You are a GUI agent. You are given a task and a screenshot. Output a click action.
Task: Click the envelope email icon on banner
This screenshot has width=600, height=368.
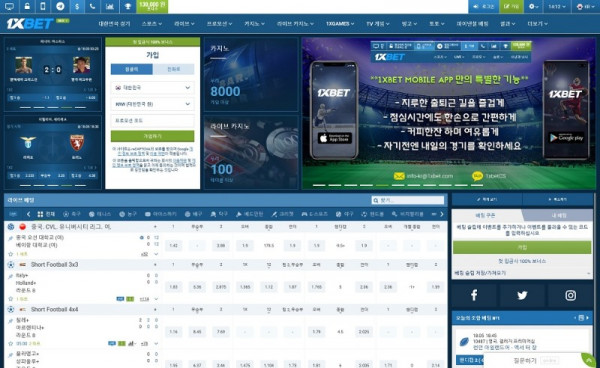pyautogui.click(x=399, y=176)
